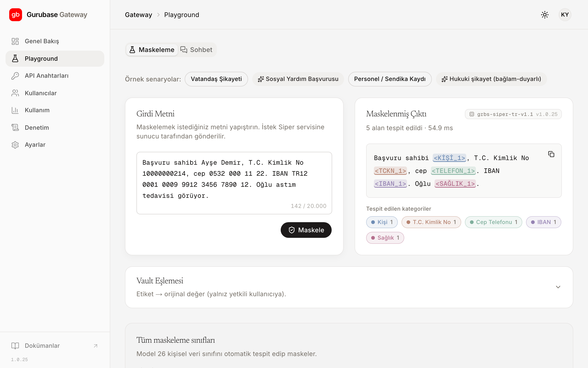Click the Playground flask icon in sidebar
Viewport: 588px width, 368px height.
click(x=15, y=58)
